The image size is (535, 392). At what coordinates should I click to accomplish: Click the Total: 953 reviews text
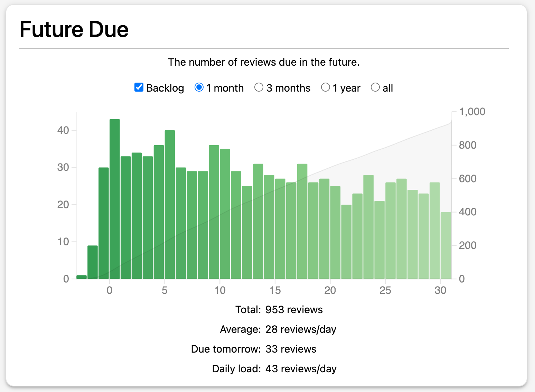[x=279, y=309]
